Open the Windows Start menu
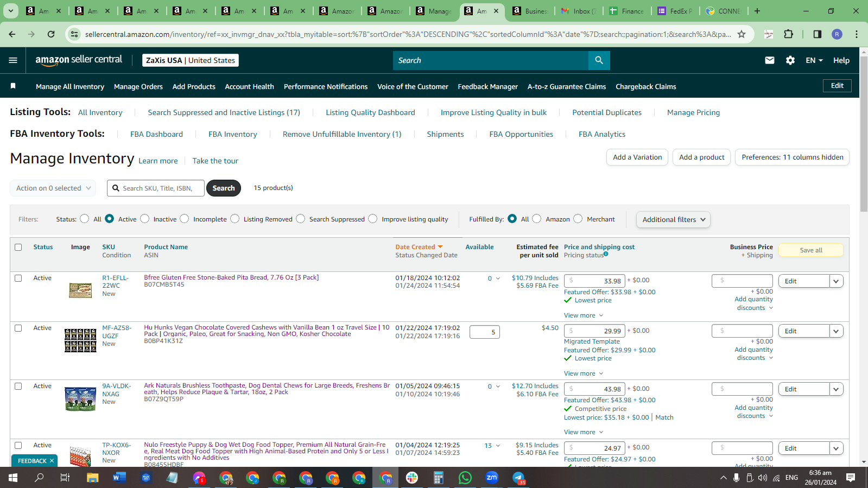The height and width of the screenshot is (488, 868). [x=13, y=478]
